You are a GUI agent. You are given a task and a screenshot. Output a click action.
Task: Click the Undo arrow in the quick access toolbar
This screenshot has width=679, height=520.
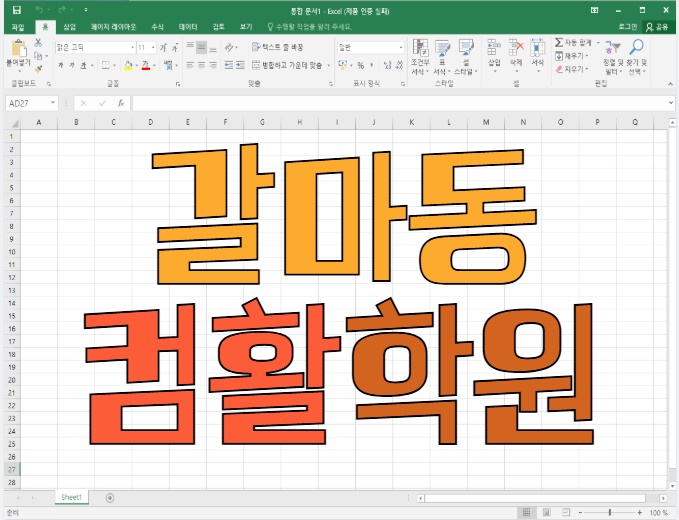[x=39, y=10]
